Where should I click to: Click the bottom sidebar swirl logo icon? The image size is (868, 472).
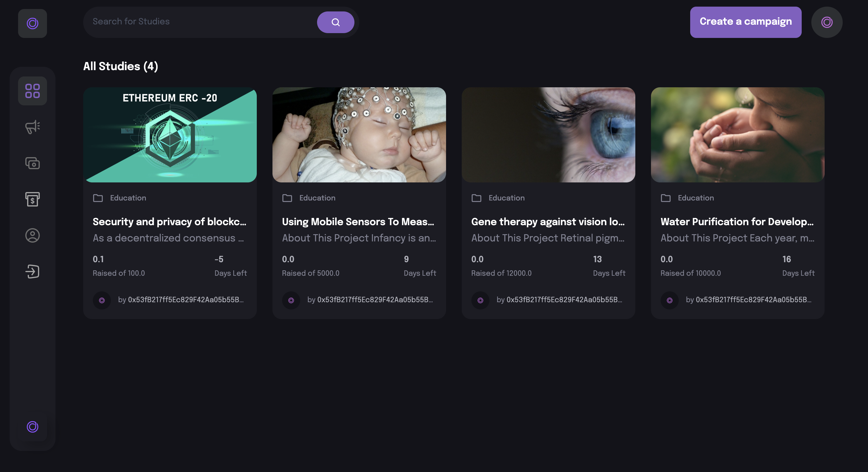click(32, 427)
